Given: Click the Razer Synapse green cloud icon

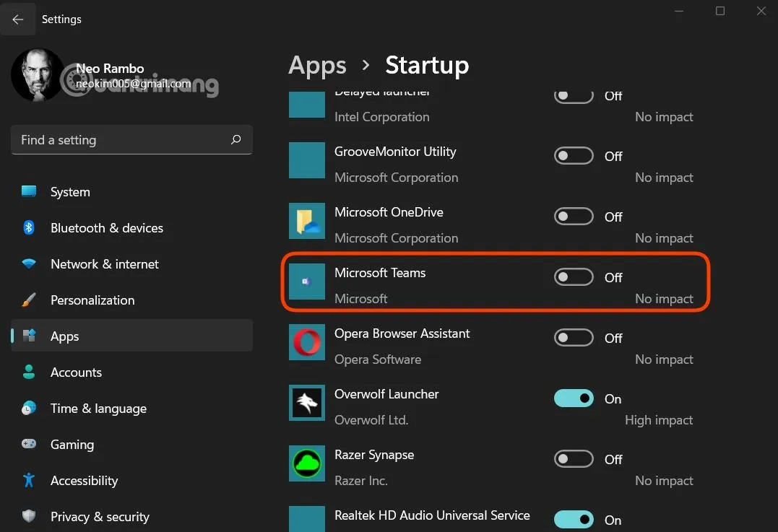Looking at the screenshot, I should click(307, 463).
